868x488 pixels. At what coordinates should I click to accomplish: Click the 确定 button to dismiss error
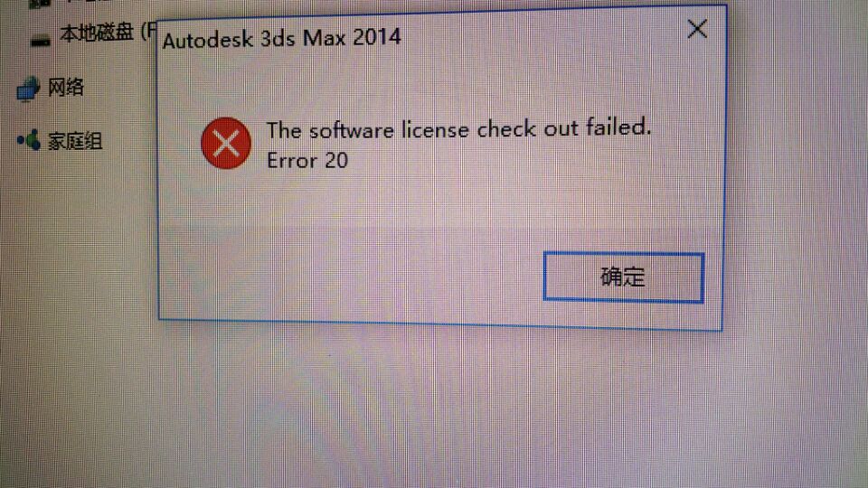pos(623,277)
